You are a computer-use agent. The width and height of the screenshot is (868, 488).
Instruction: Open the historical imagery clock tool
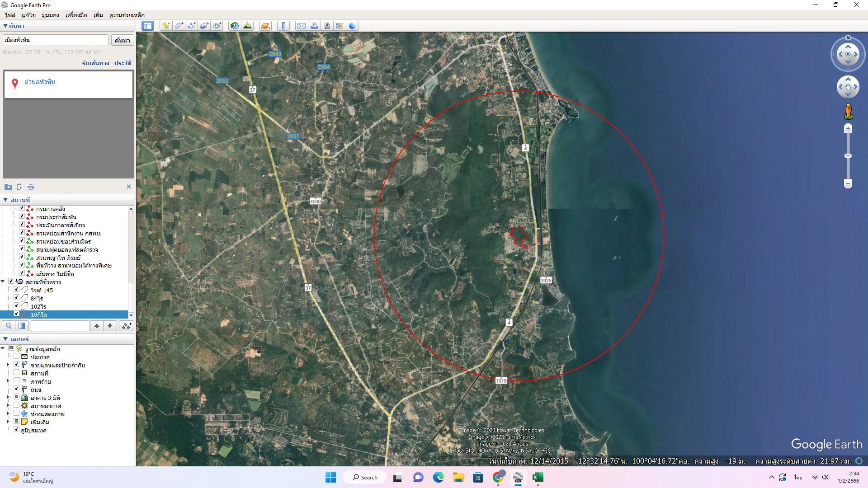(x=234, y=26)
